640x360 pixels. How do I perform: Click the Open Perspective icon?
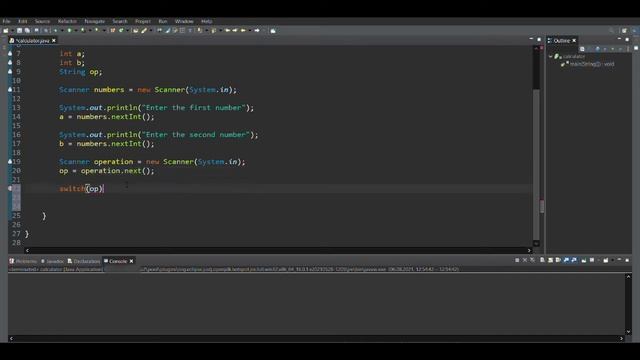(x=624, y=31)
